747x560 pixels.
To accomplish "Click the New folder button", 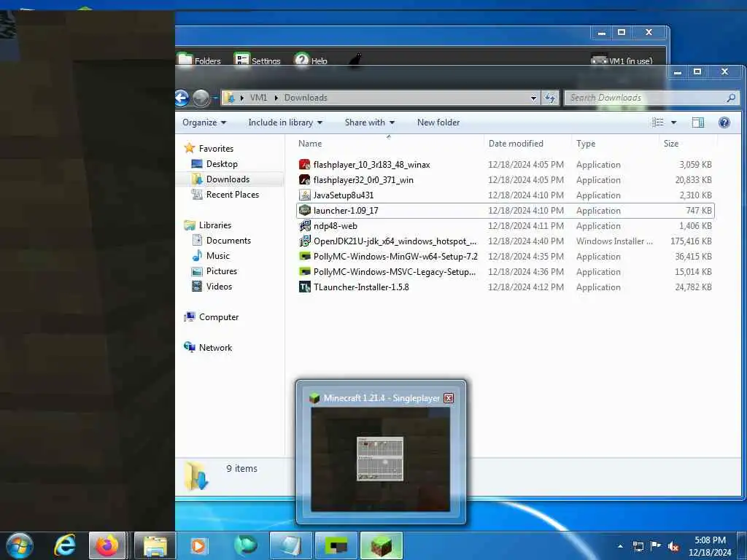I will (438, 122).
